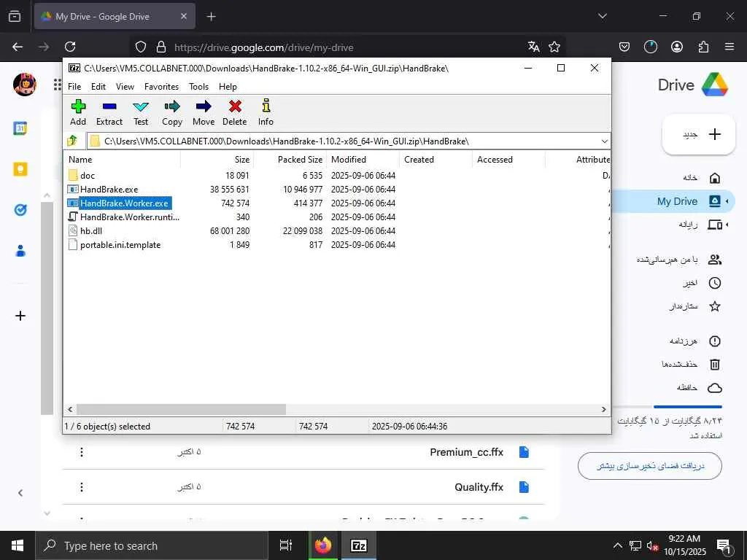Open the Firefox hamburger application menu
Screen dimensions: 747x560
tap(729, 47)
